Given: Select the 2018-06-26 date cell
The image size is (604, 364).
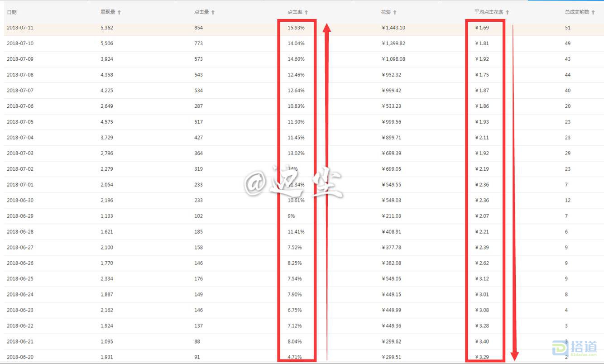Looking at the screenshot, I should click(20, 263).
